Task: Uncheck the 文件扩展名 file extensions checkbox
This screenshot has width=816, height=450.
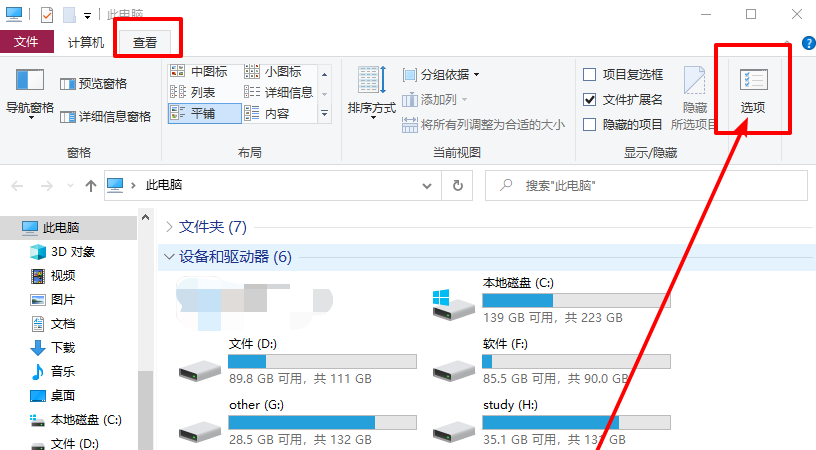Action: tap(590, 100)
